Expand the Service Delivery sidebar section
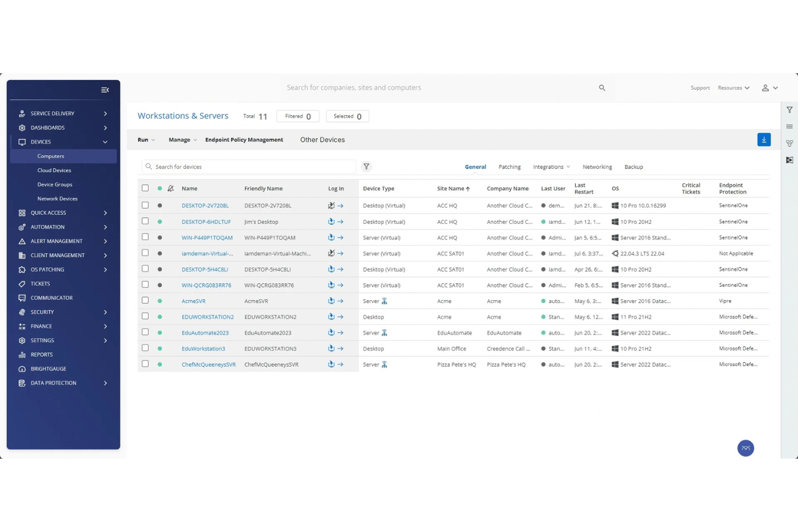This screenshot has width=798, height=532. (64, 114)
